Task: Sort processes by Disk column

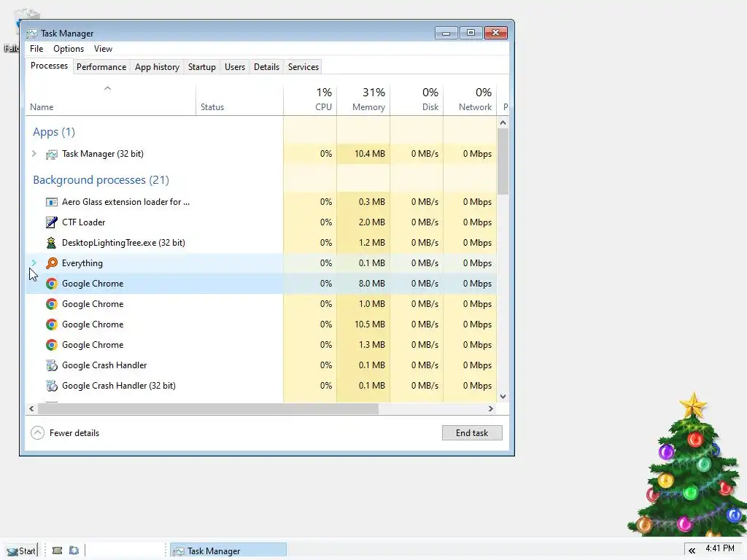Action: click(417, 100)
